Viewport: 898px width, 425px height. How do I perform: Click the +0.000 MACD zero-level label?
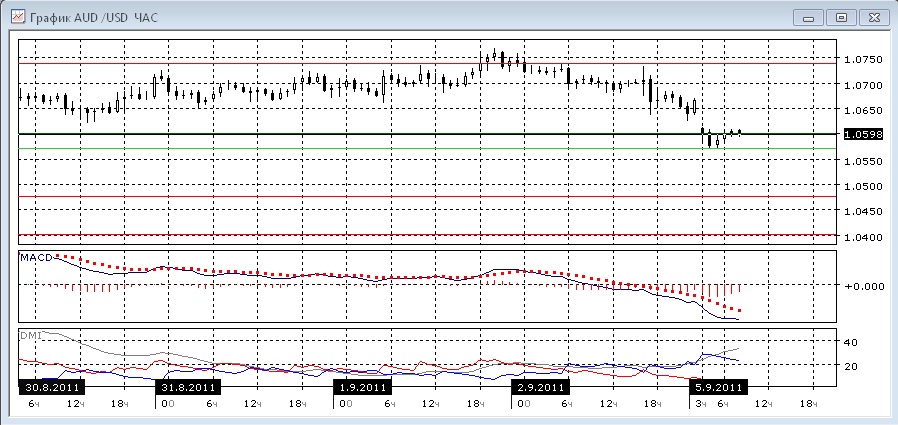pyautogui.click(x=864, y=286)
